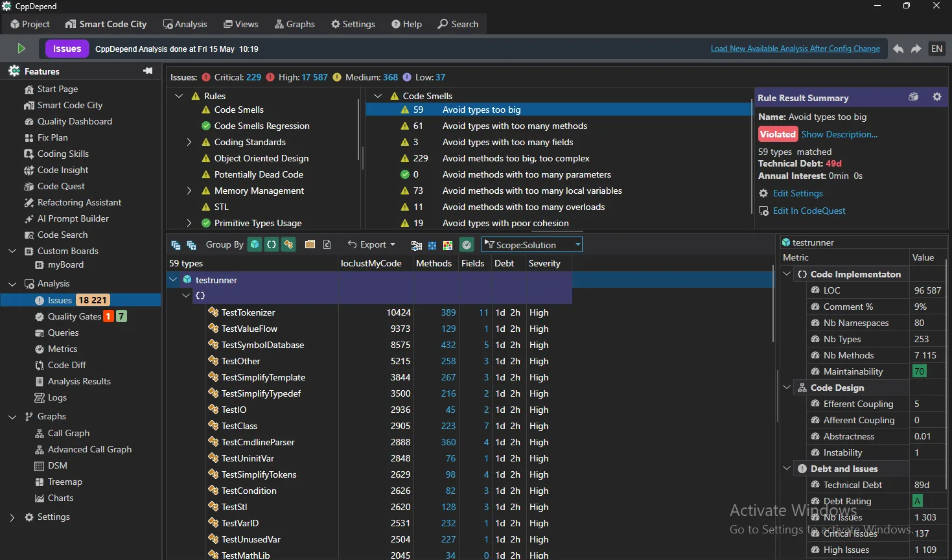952x560 pixels.
Task: Click the orange 18 221 issues badge
Action: pos(93,300)
